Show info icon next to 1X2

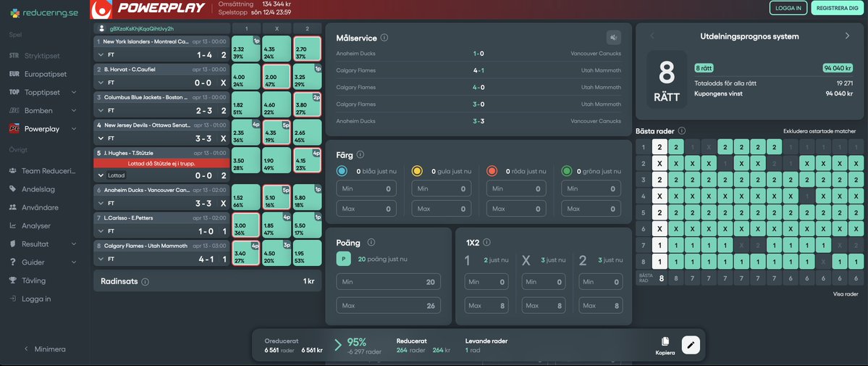486,242
